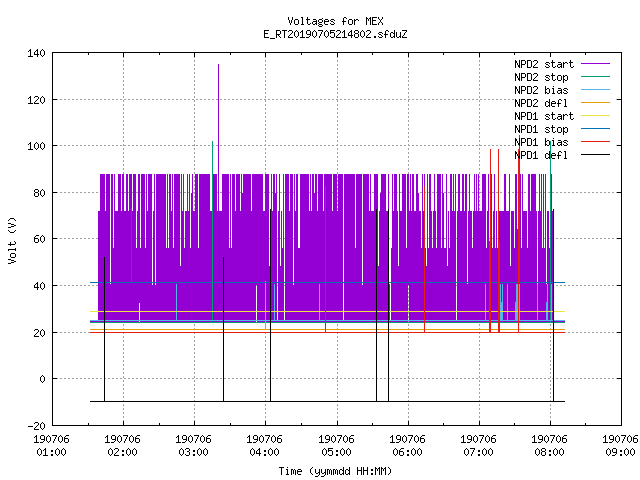Click the red NPD1 bias legend line sample

click(595, 142)
